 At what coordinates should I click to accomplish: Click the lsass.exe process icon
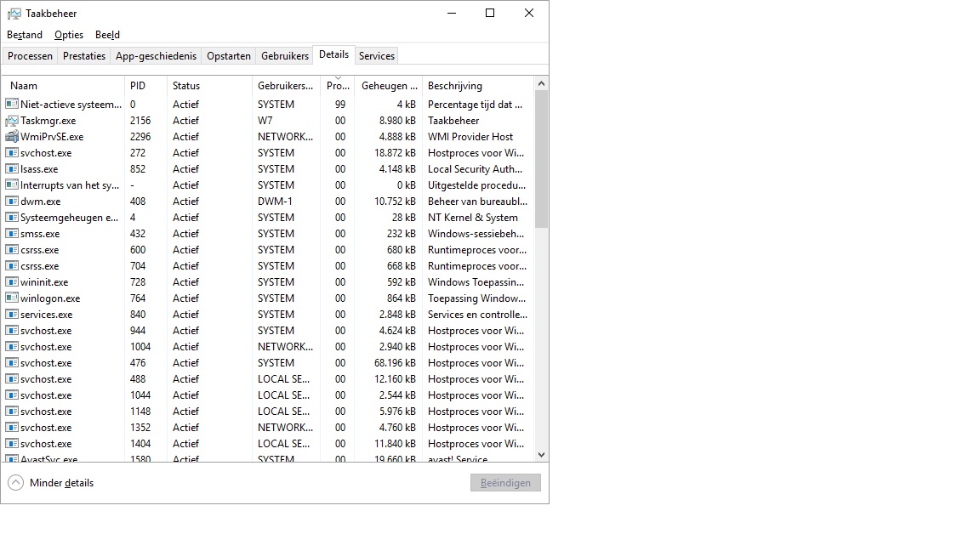tap(12, 169)
